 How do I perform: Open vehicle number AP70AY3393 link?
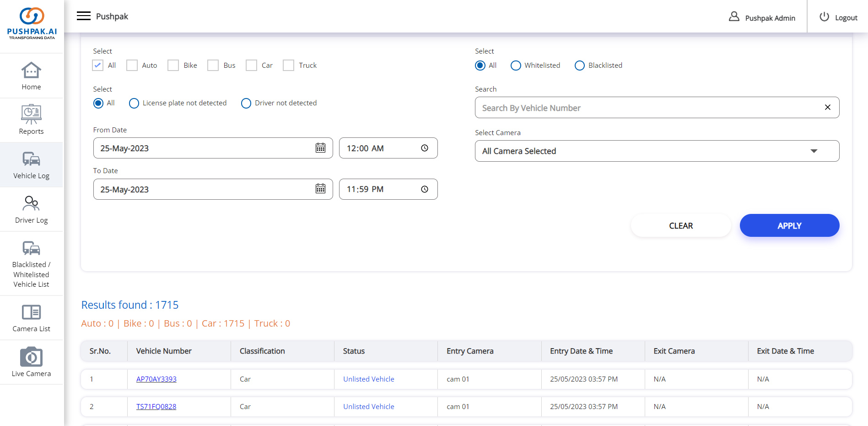click(156, 379)
